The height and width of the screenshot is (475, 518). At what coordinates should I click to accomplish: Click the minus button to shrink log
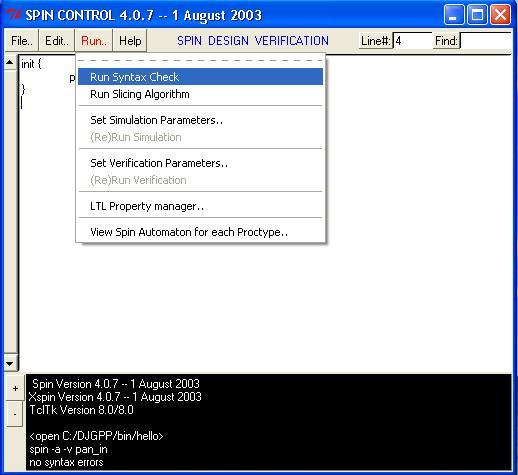15,414
